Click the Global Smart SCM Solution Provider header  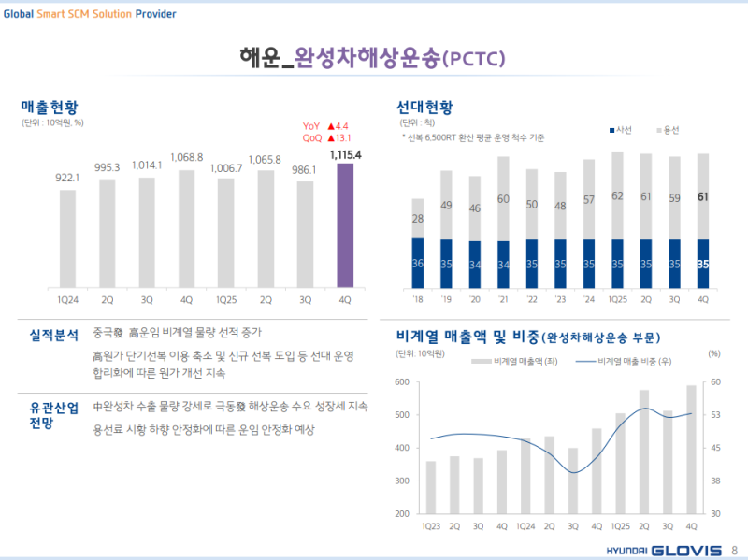pyautogui.click(x=89, y=14)
